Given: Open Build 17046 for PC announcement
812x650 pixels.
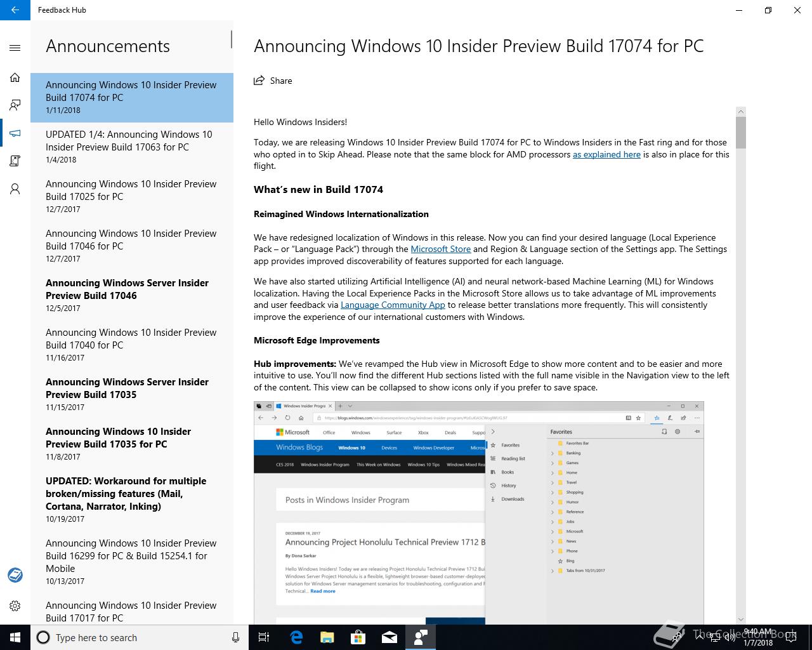Looking at the screenshot, I should 132,246.
